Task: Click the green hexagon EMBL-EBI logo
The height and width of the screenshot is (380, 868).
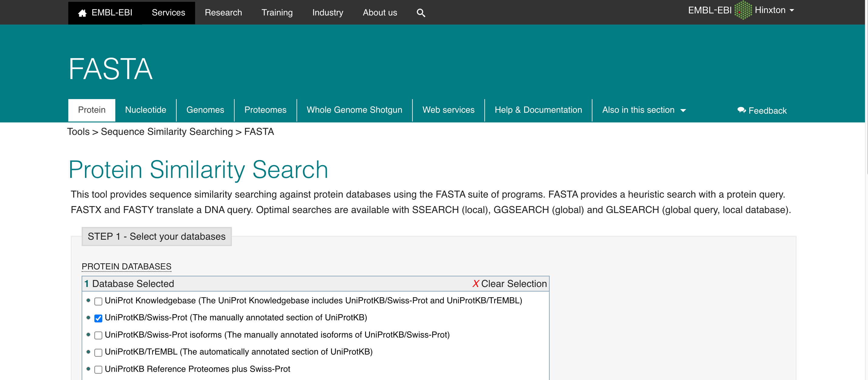Action: point(743,10)
